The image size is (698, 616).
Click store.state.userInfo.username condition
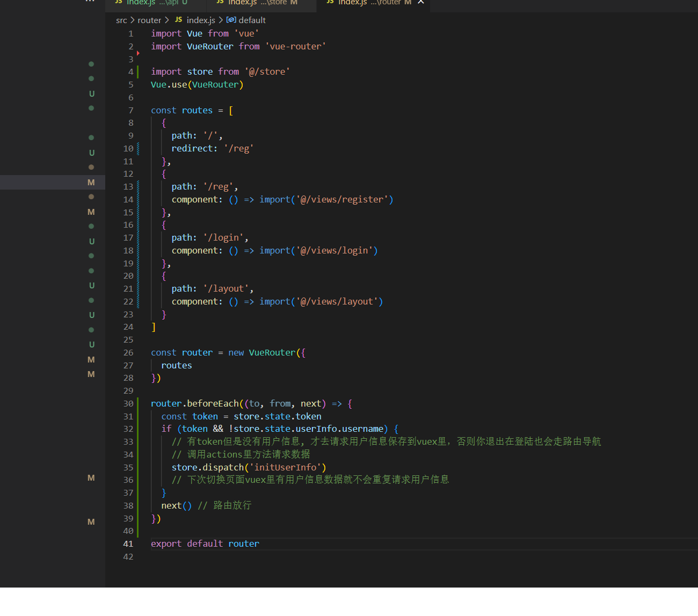tap(308, 429)
